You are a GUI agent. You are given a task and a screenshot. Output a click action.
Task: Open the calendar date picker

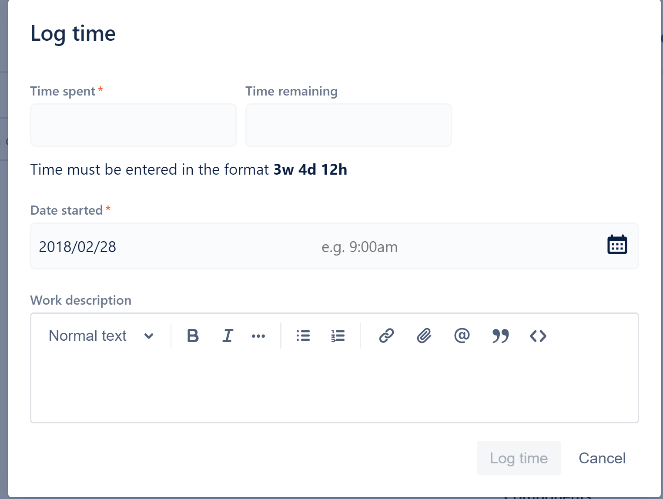tap(617, 245)
